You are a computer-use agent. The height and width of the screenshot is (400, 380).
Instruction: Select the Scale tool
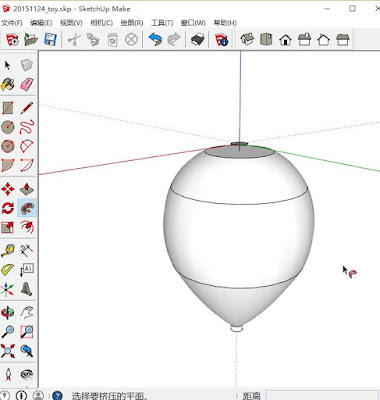pos(8,227)
